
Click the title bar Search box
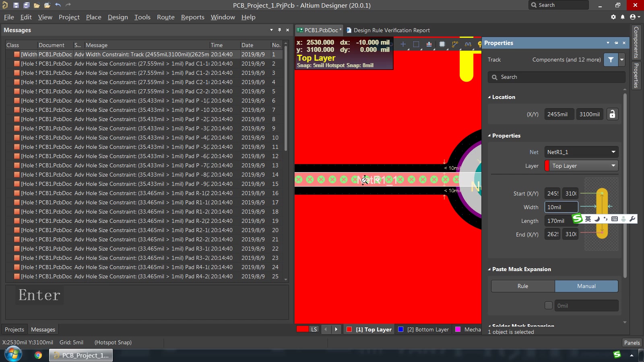coord(559,5)
